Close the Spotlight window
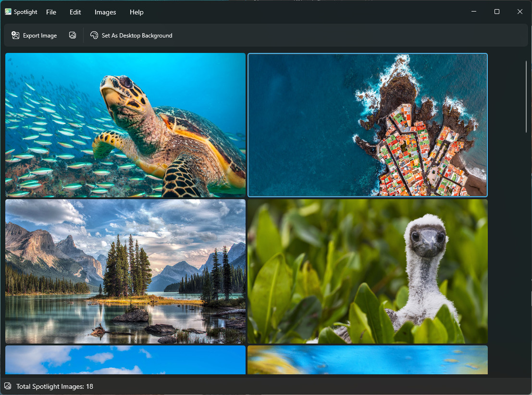The height and width of the screenshot is (395, 532). 520,12
